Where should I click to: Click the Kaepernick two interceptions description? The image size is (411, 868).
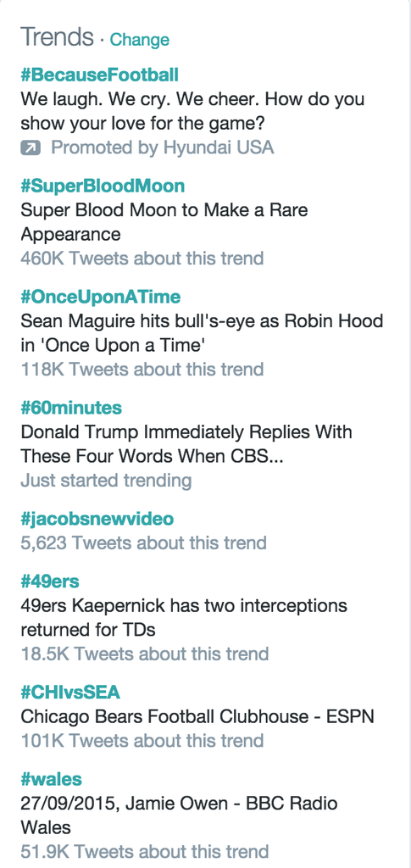point(184,618)
